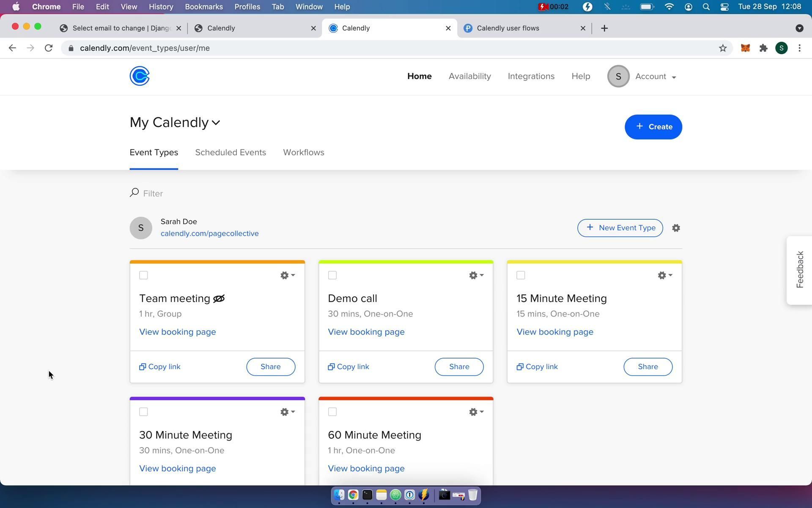Click the S account avatar circle

(x=618, y=77)
